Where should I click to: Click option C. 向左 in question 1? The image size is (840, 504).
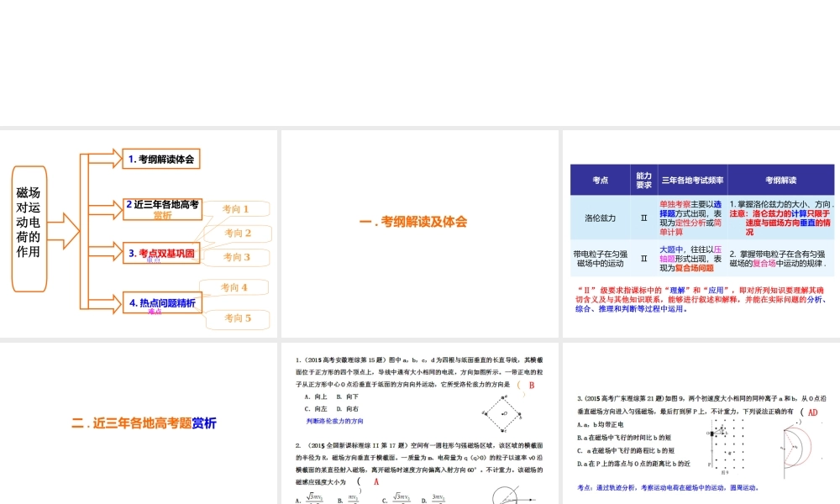coord(316,409)
